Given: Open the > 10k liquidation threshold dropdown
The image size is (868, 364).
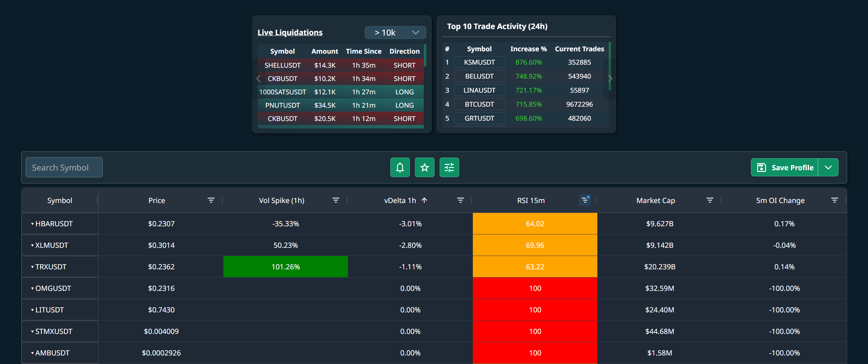Looking at the screenshot, I should coord(395,32).
